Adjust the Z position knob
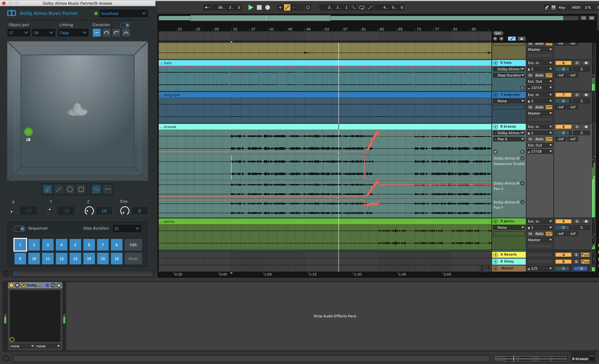 (89, 211)
